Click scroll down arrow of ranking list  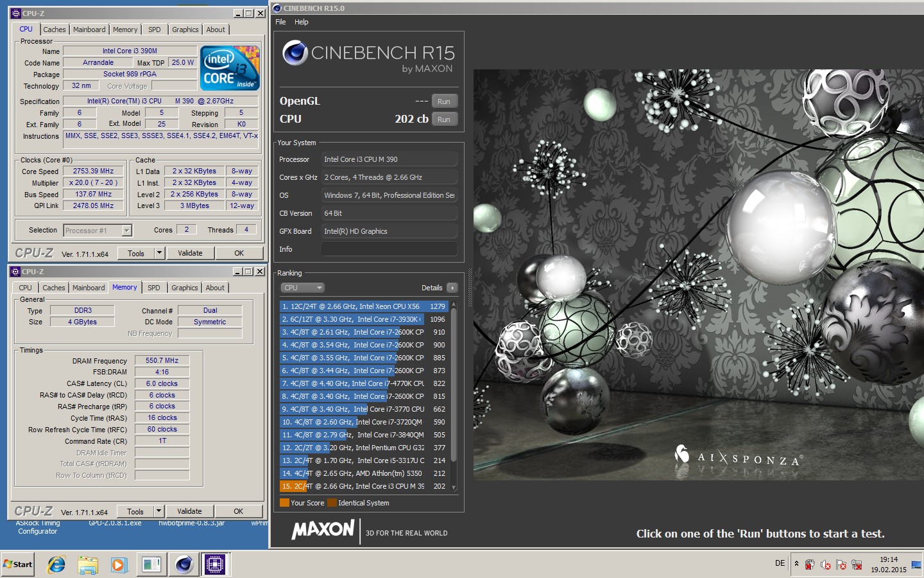(454, 487)
